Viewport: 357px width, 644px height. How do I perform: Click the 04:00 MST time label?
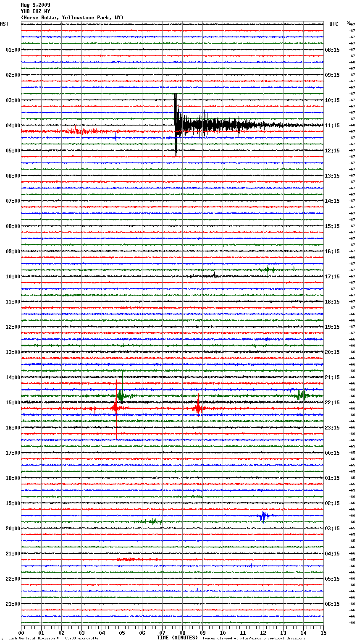click(x=13, y=126)
